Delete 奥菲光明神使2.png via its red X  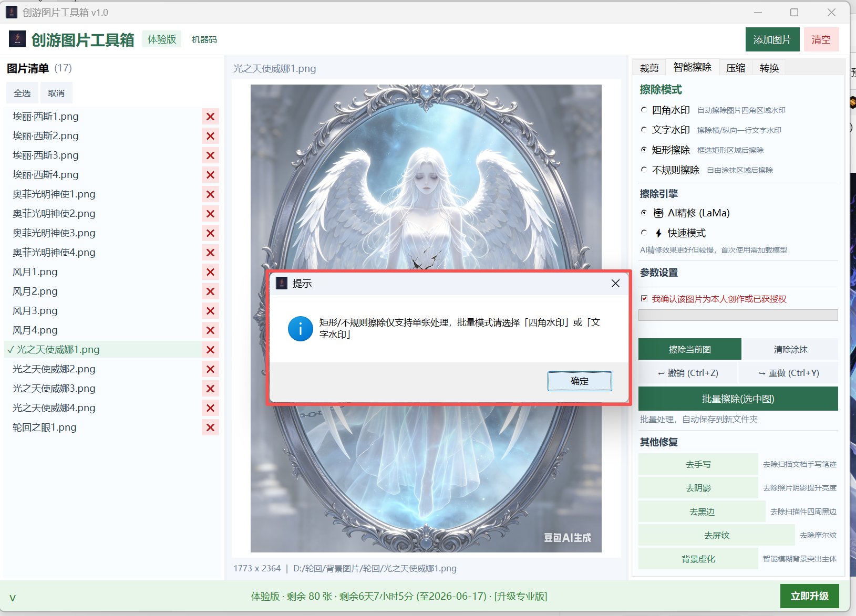point(210,214)
